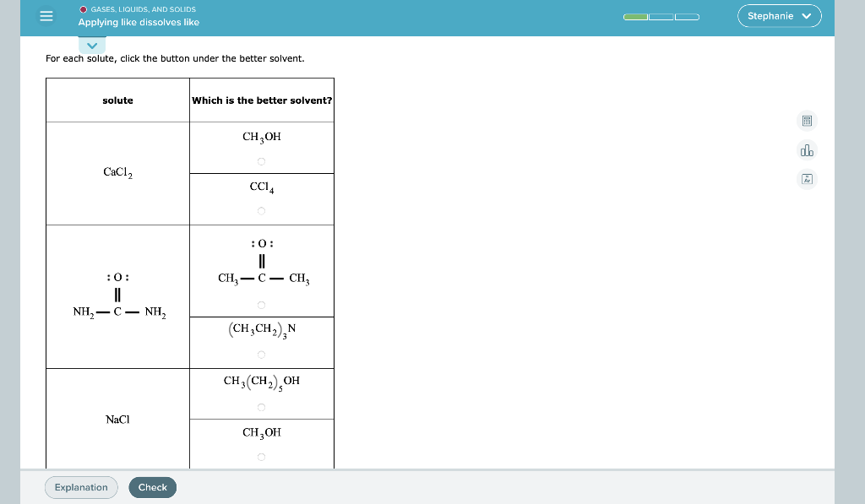Select CCl4 as the better solvent for CaCl2

pos(261,210)
